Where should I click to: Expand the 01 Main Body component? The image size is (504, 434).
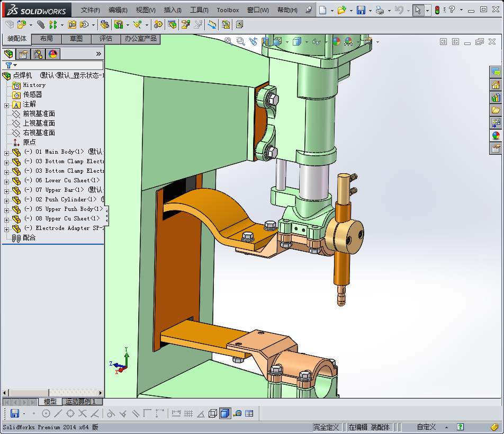coord(6,153)
